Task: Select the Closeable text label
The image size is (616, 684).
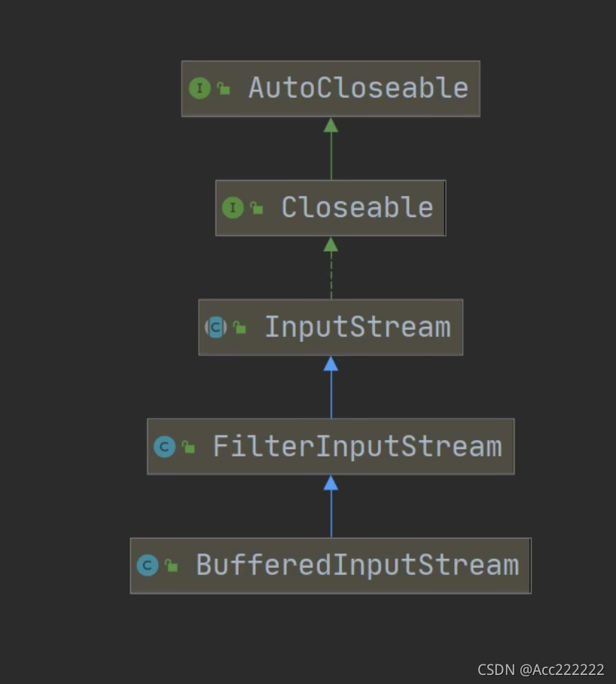Action: tap(357, 208)
